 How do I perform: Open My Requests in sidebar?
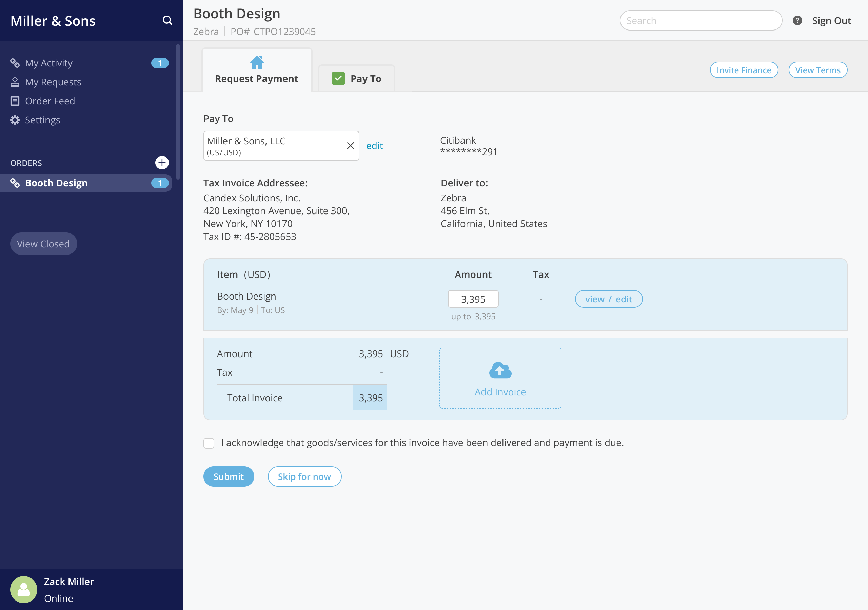(53, 82)
